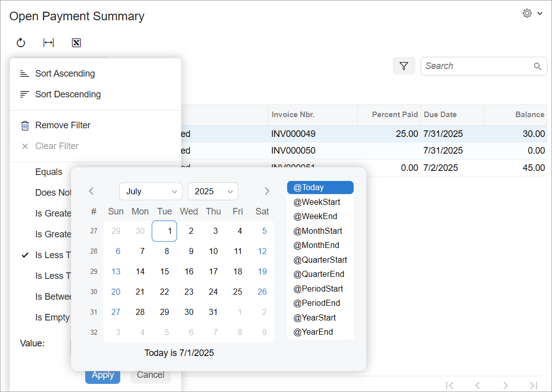Open the gear settings icon
The image size is (552, 392).
pyautogui.click(x=527, y=13)
